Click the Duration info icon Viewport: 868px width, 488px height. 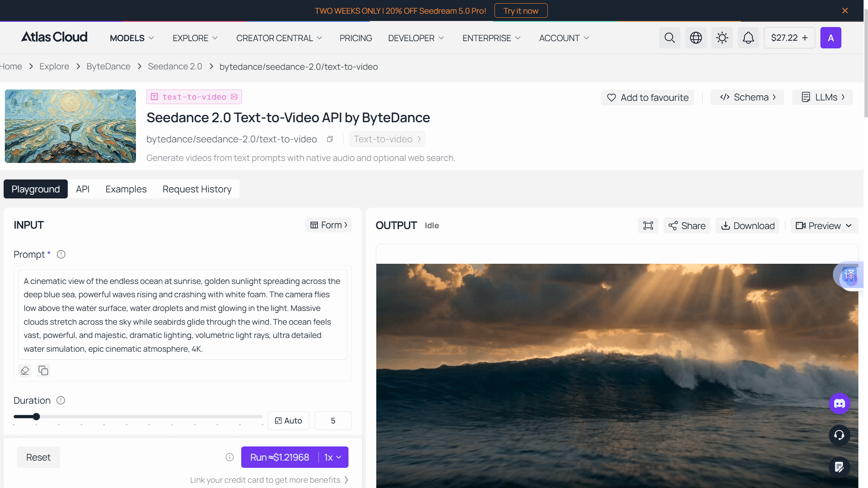61,400
